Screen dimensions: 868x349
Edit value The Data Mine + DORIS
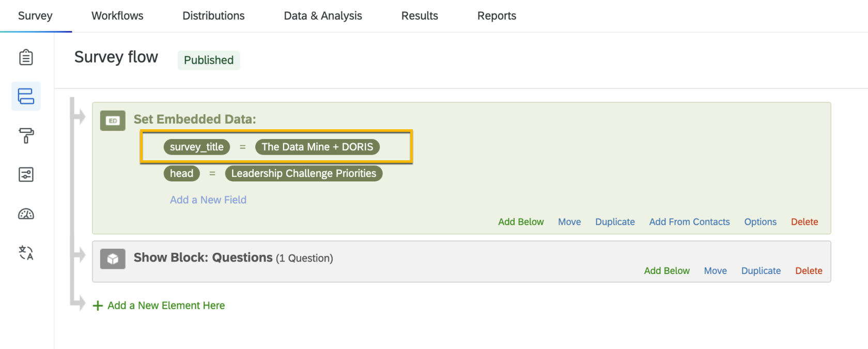pos(317,147)
